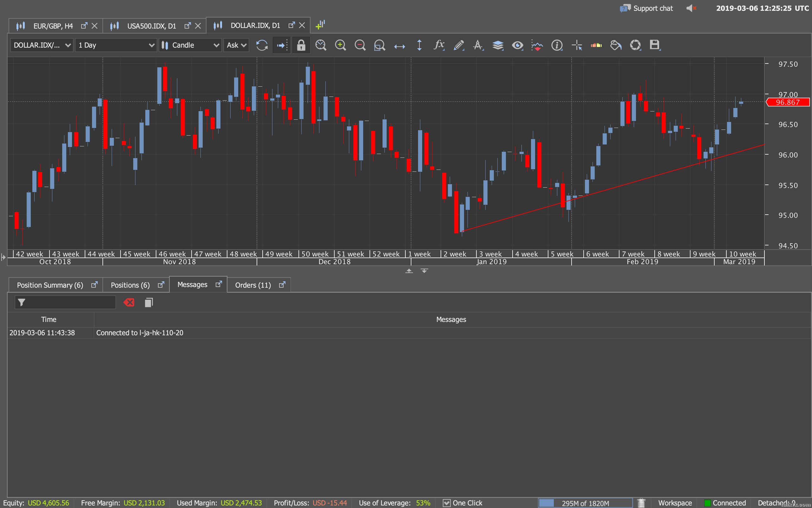Toggle the chart lock icon
The image size is (812, 508).
tap(301, 45)
